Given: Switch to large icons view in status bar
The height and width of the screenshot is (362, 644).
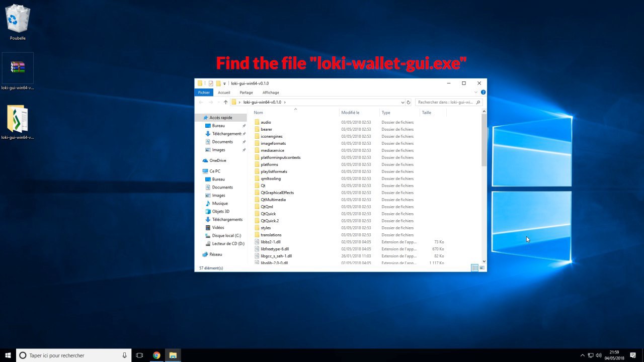Looking at the screenshot, I should (x=482, y=268).
